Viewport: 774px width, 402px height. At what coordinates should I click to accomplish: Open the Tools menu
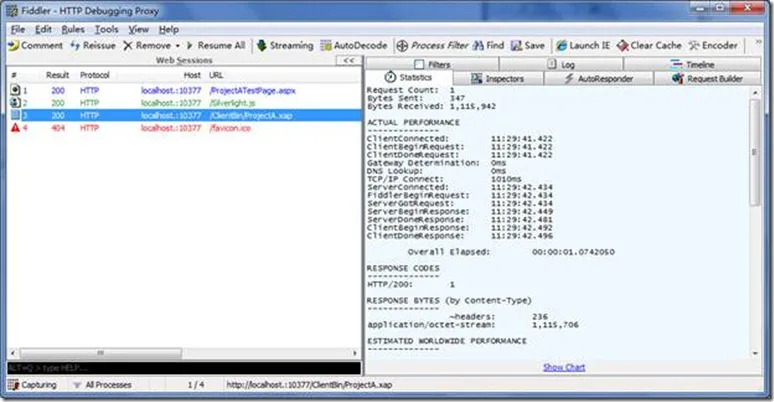[x=107, y=30]
